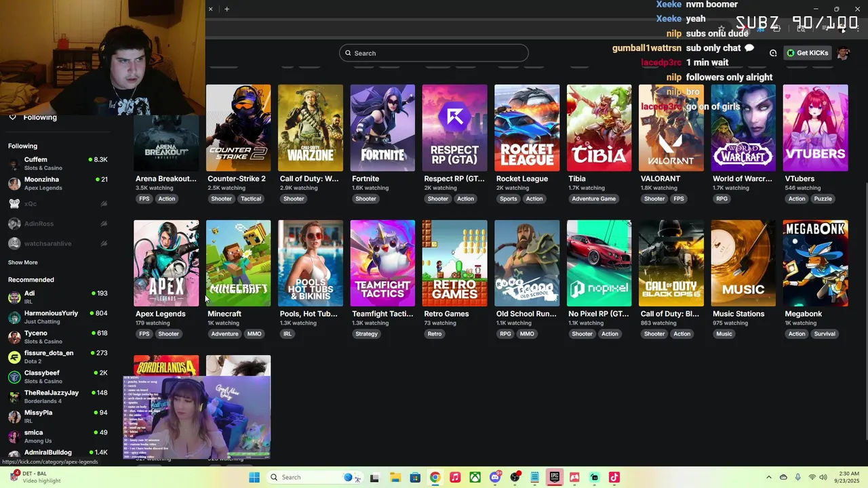
Task: Open the user profile avatar menu
Action: (x=843, y=53)
